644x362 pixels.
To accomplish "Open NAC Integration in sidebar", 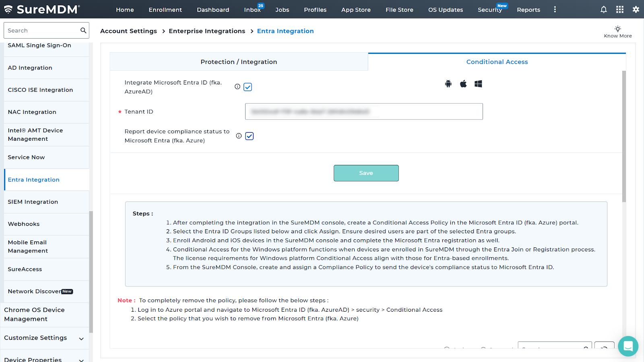I will tap(46, 112).
